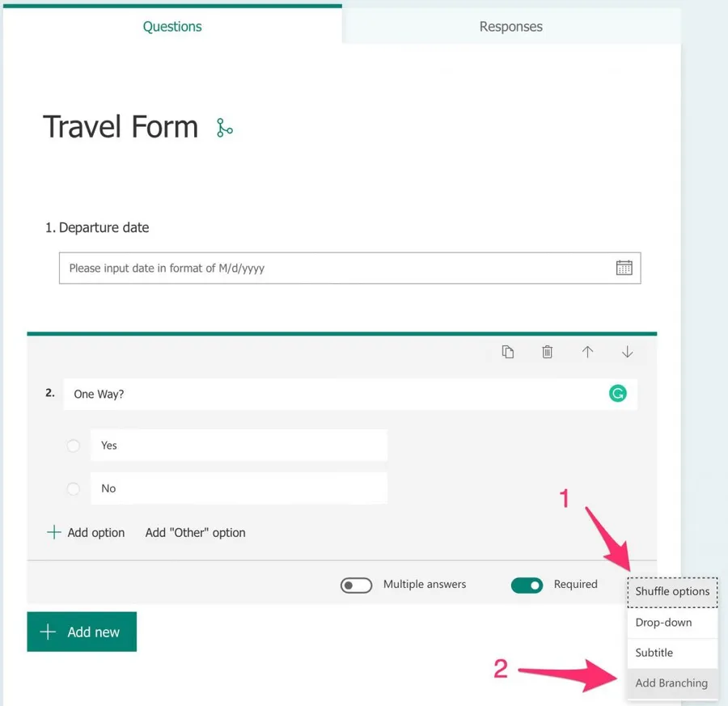Copy question 2 with duplicate icon
The image size is (728, 706).
pos(508,352)
